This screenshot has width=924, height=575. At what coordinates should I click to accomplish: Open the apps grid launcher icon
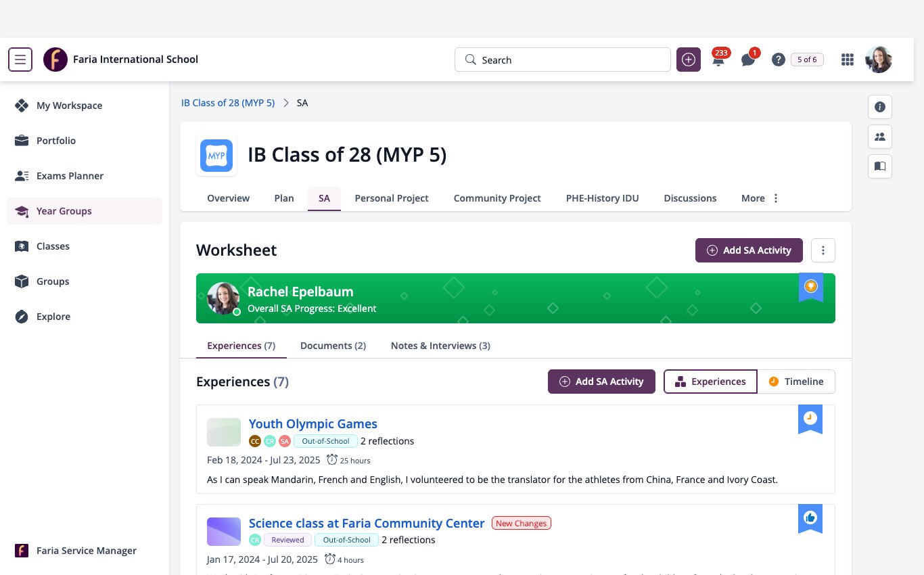[x=848, y=60]
